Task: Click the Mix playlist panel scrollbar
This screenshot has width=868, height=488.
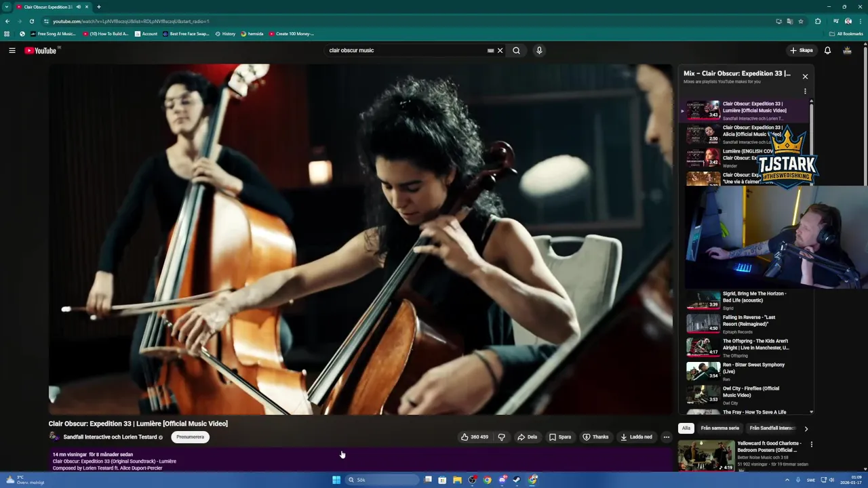Action: (x=811, y=142)
